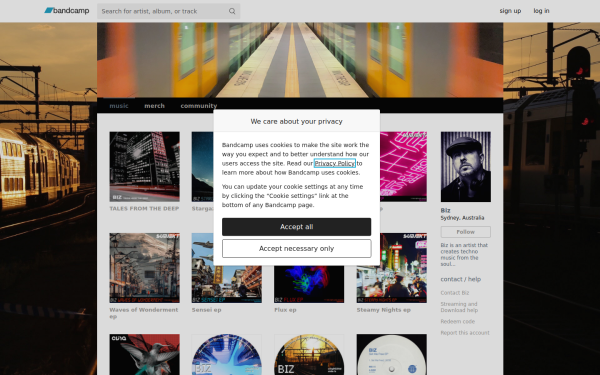Open the sign up link
The width and height of the screenshot is (600, 375).
(x=510, y=11)
